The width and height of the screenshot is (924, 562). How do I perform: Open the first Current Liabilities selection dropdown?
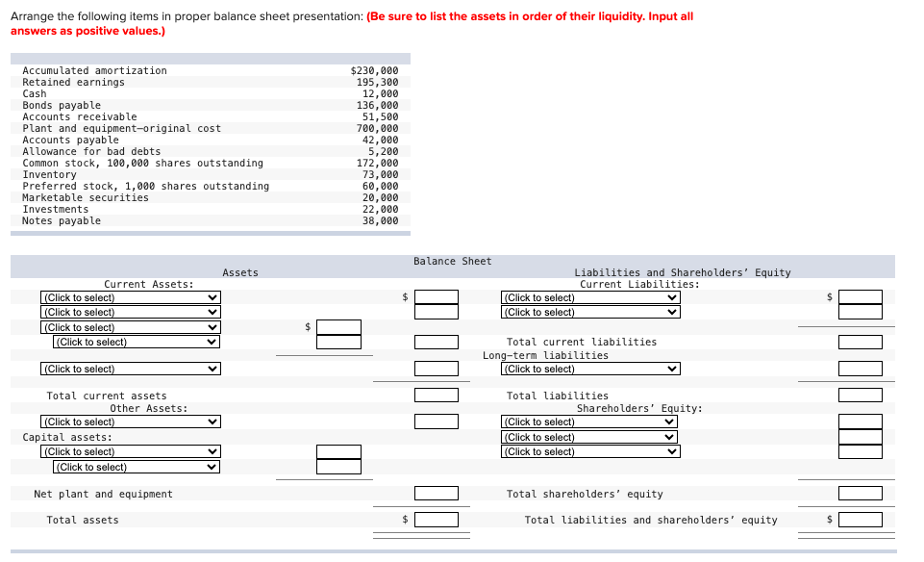click(x=589, y=296)
